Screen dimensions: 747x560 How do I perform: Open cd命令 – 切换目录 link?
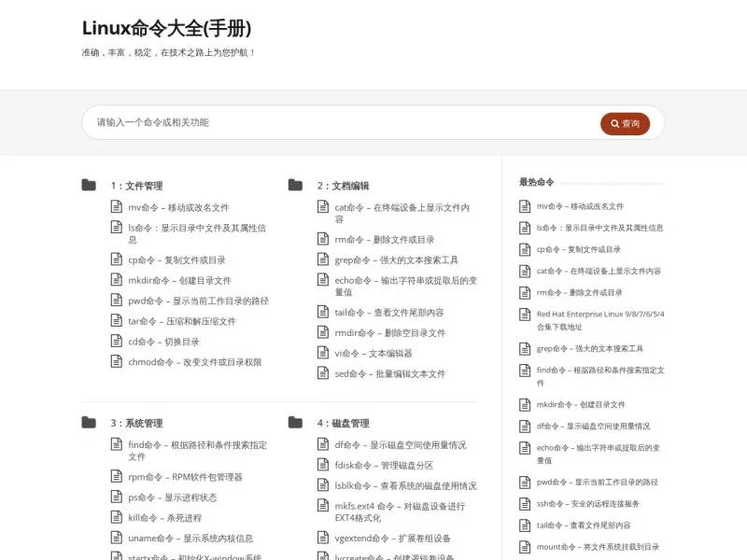coord(163,342)
